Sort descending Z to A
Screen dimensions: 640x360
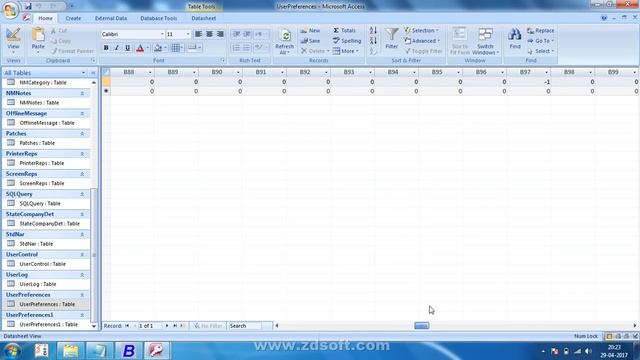373,41
